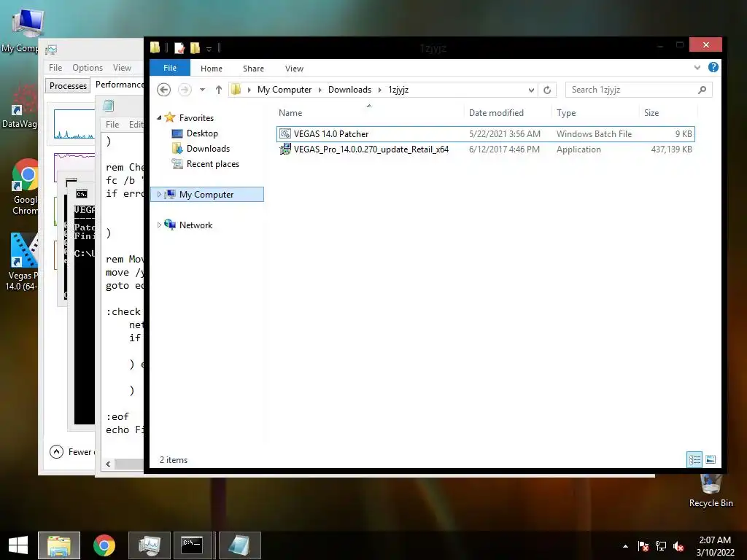
Task: Expand the ribbon chevron
Action: click(697, 67)
